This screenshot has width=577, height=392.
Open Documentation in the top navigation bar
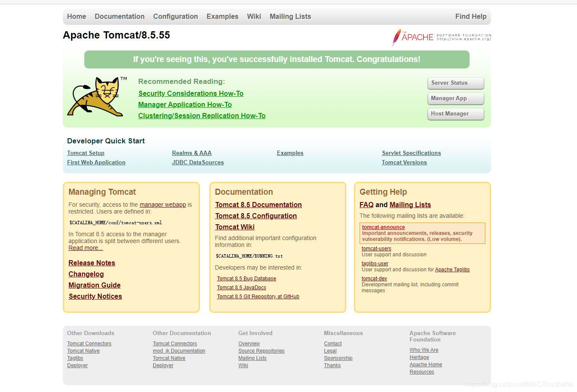pos(119,16)
